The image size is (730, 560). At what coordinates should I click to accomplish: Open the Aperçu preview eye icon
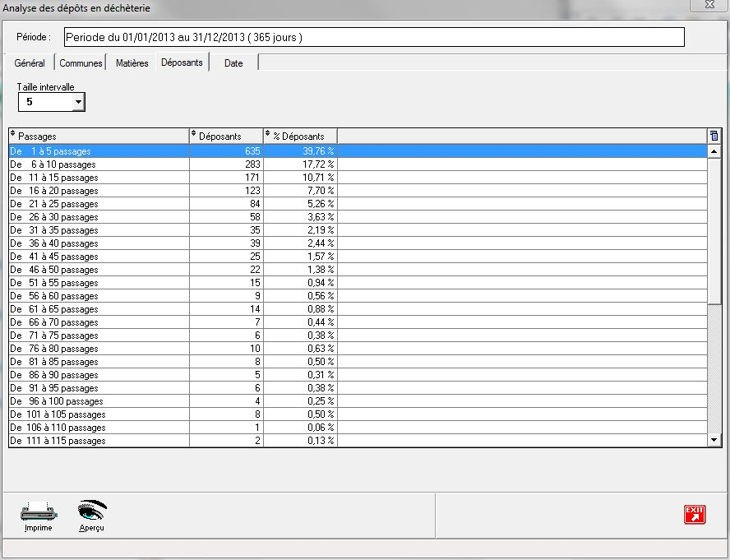pos(92,512)
